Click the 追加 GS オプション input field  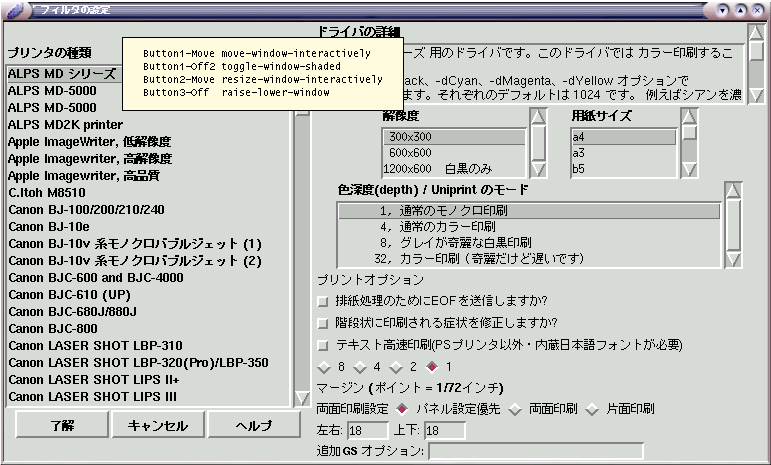(535, 451)
